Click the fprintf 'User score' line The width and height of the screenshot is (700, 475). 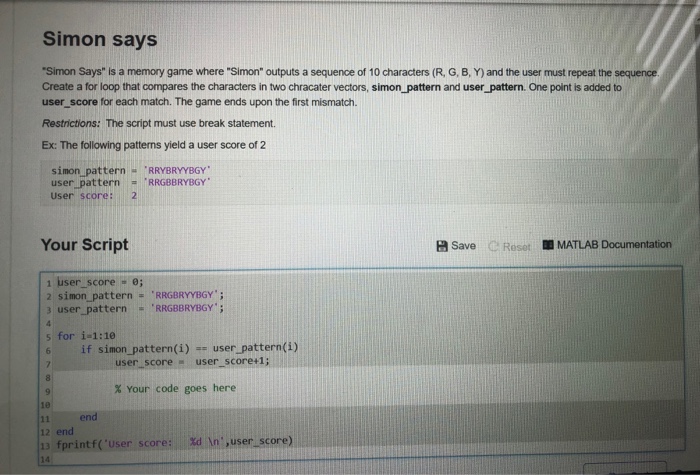click(175, 442)
